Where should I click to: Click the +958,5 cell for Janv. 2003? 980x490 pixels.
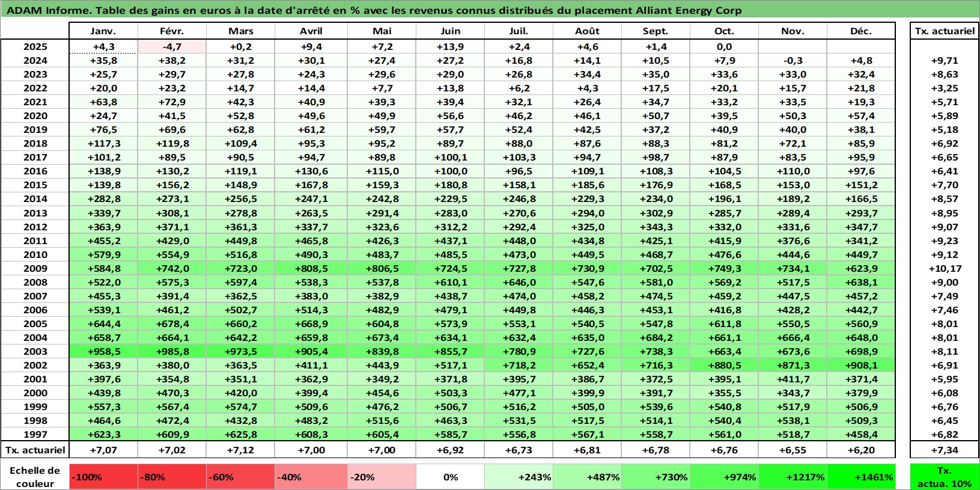[x=104, y=352]
